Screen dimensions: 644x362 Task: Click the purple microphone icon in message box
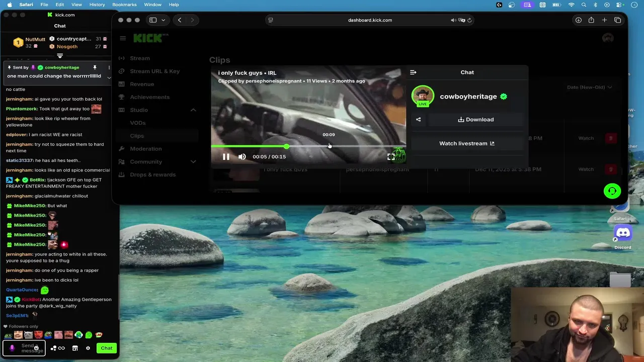click(12, 348)
